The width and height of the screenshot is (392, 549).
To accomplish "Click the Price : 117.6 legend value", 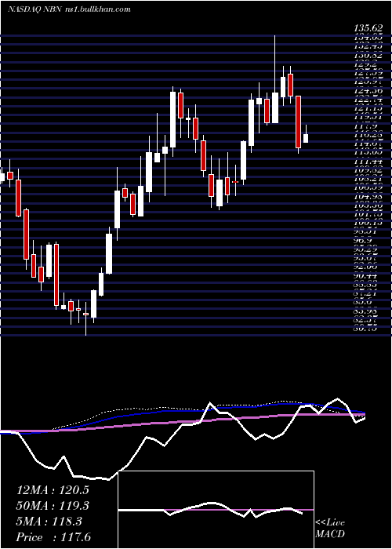I will pos(55,537).
